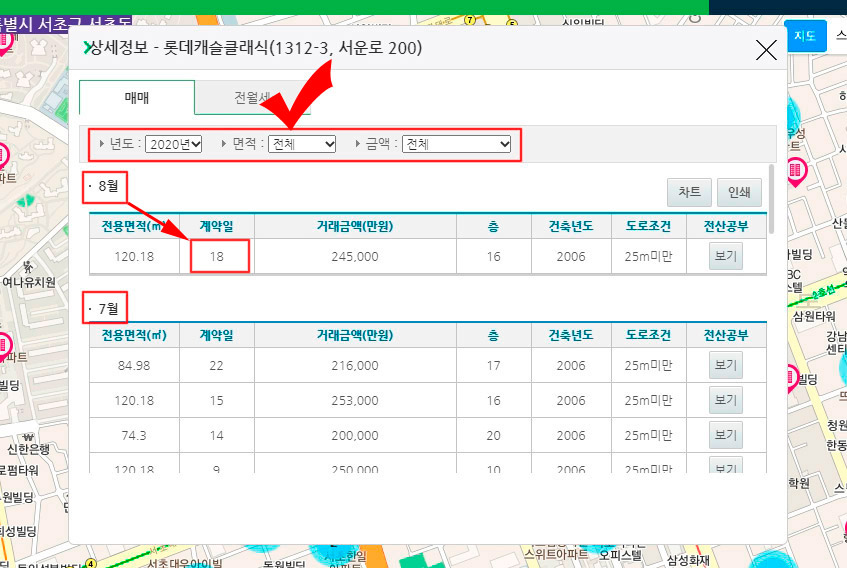Click the 여나유치원 kindergarten map icon

pyautogui.click(x=28, y=267)
